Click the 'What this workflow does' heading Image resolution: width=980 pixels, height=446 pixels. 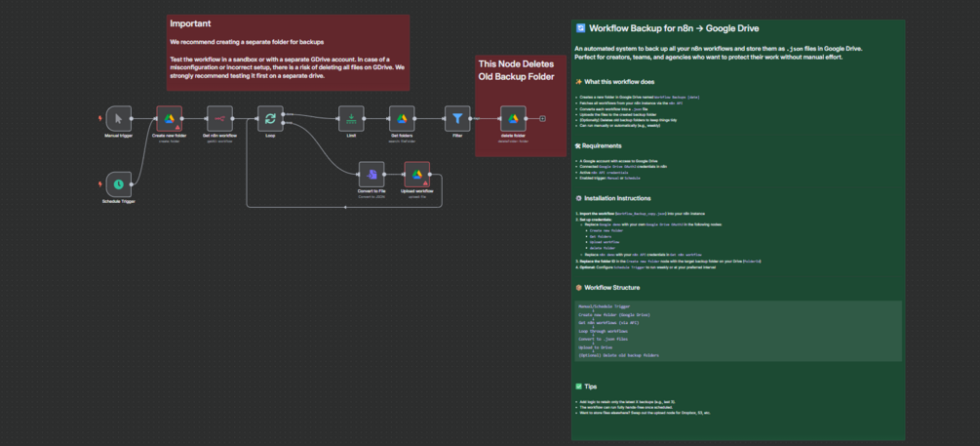[x=619, y=82]
